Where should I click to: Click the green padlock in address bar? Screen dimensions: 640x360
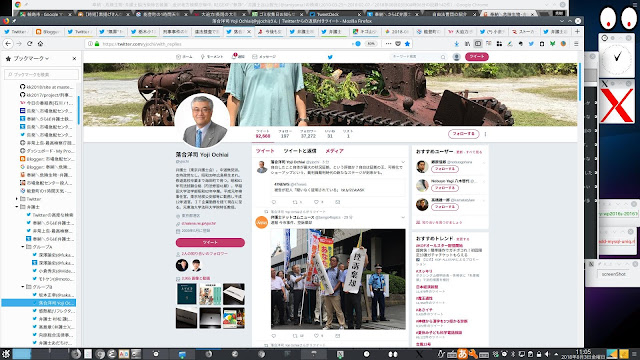97,44
